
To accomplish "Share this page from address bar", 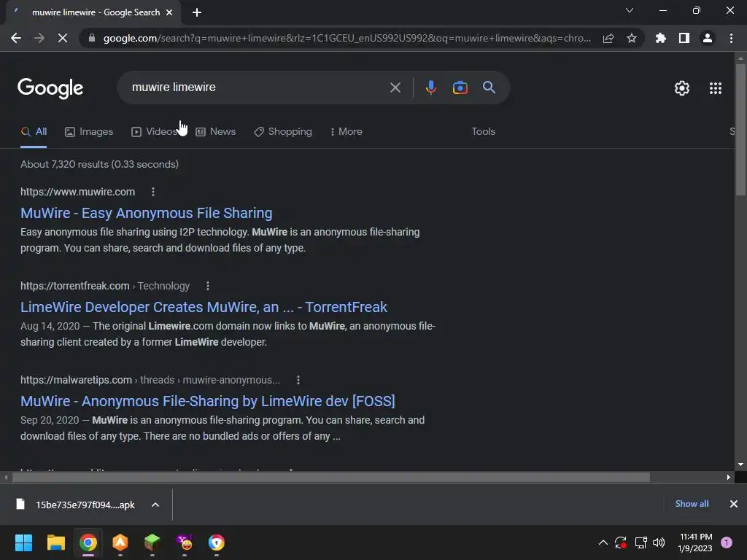I will click(x=608, y=38).
